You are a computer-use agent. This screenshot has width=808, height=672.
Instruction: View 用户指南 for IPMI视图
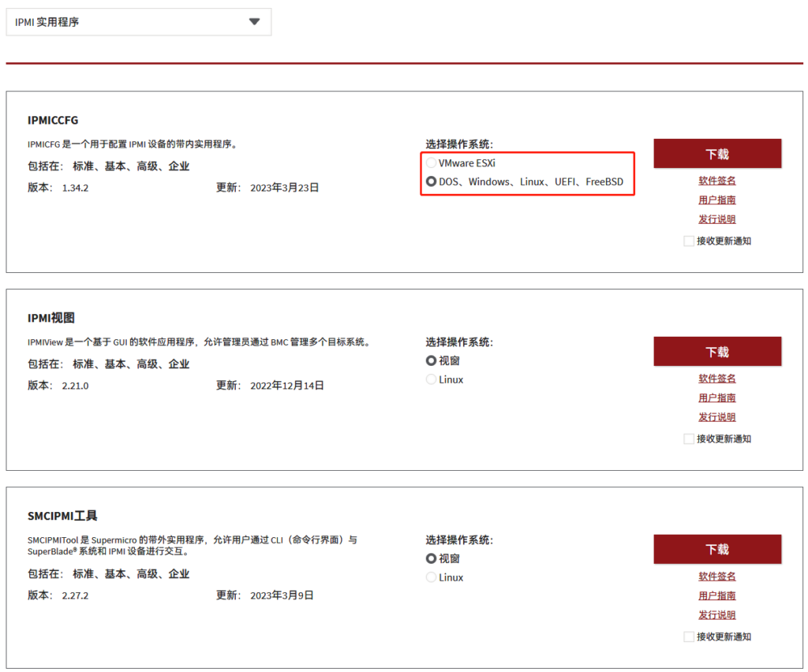pyautogui.click(x=716, y=398)
